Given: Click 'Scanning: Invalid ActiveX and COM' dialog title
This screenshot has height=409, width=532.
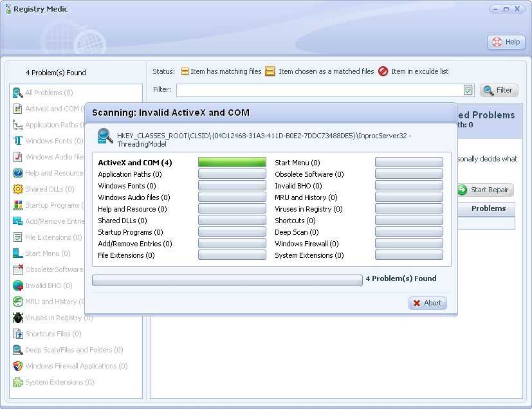Looking at the screenshot, I should pos(170,113).
